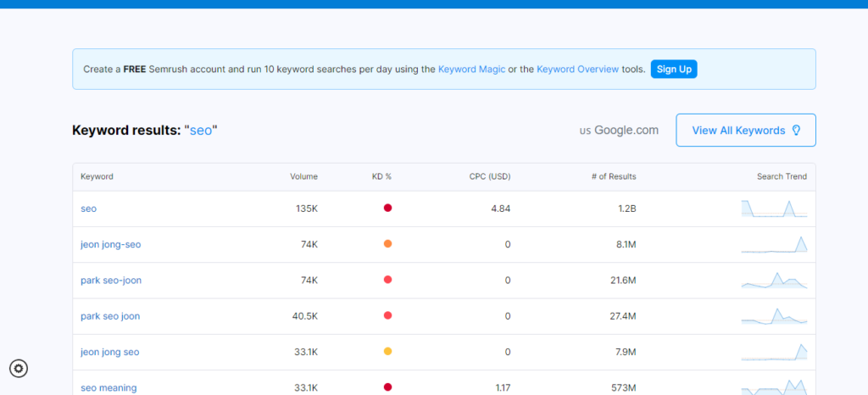Click the 573M results value
This screenshot has height=395, width=868.
[624, 388]
